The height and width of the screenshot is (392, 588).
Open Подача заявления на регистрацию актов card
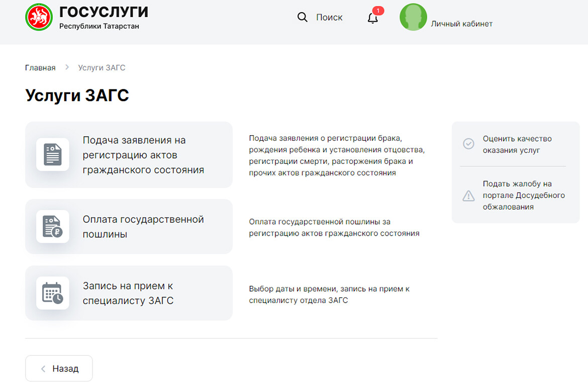tap(143, 155)
